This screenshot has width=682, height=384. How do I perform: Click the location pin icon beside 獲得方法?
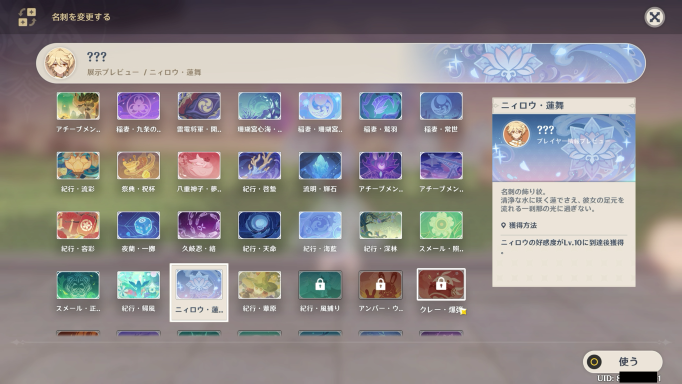[x=503, y=225]
